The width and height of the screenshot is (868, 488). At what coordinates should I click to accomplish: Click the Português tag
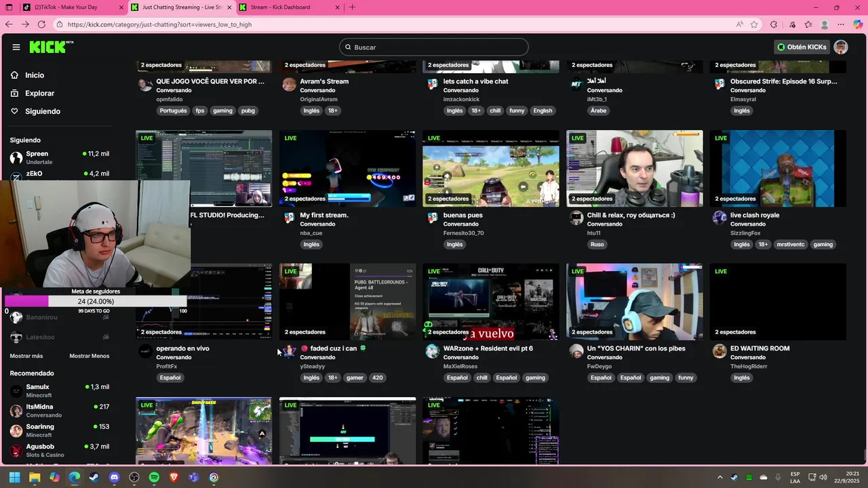(x=173, y=110)
